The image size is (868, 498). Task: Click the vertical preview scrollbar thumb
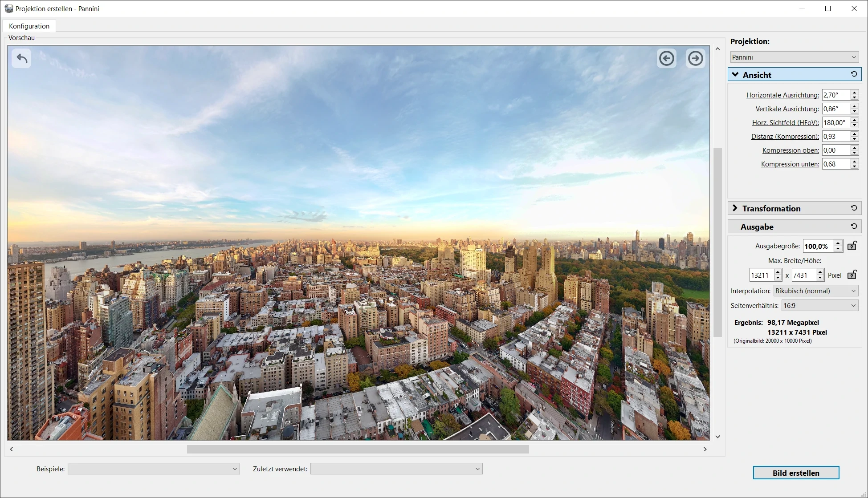click(x=717, y=242)
